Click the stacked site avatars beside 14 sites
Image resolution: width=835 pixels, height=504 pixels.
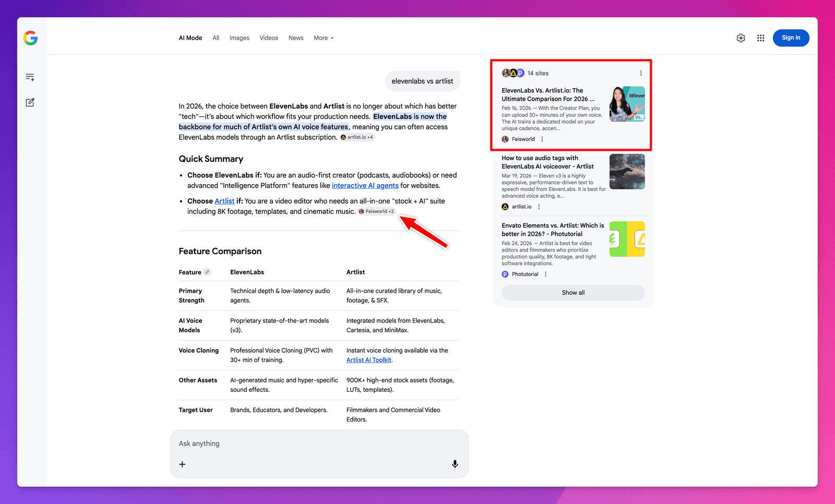tap(513, 73)
